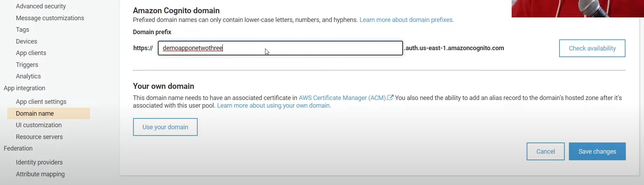The image size is (644, 185).
Task: Open Attribute mapping
Action: coord(40,174)
